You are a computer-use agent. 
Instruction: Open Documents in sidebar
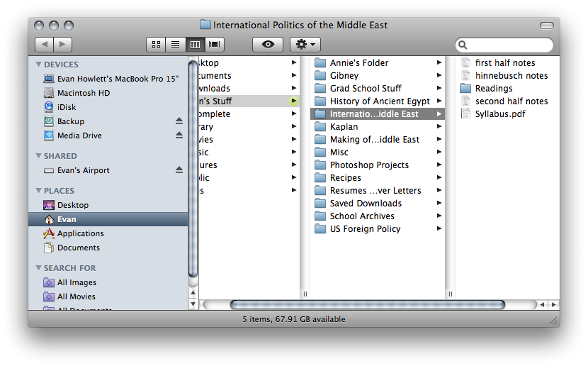point(108,248)
